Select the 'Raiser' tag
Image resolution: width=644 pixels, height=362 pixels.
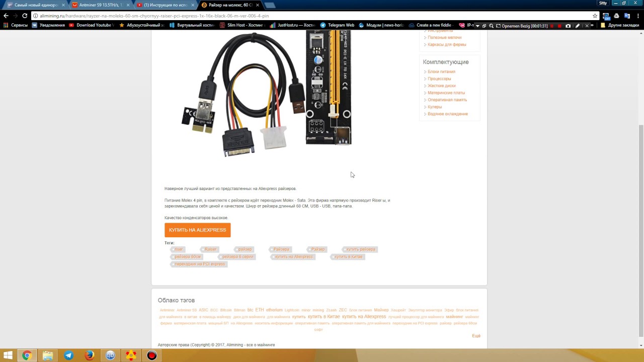tap(210, 249)
